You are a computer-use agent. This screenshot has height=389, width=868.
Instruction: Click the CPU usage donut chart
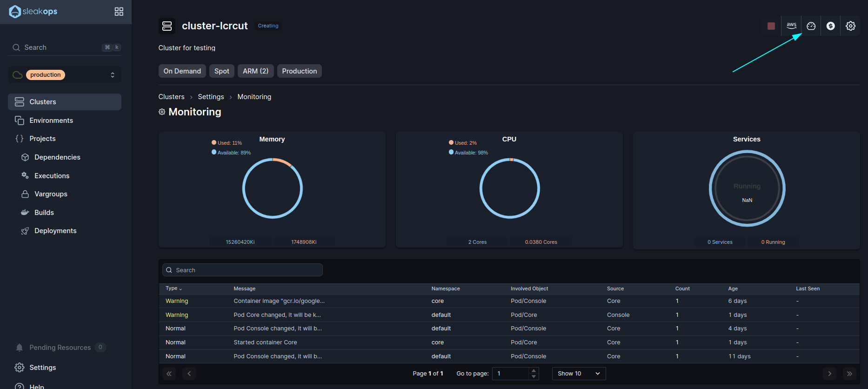(x=510, y=188)
